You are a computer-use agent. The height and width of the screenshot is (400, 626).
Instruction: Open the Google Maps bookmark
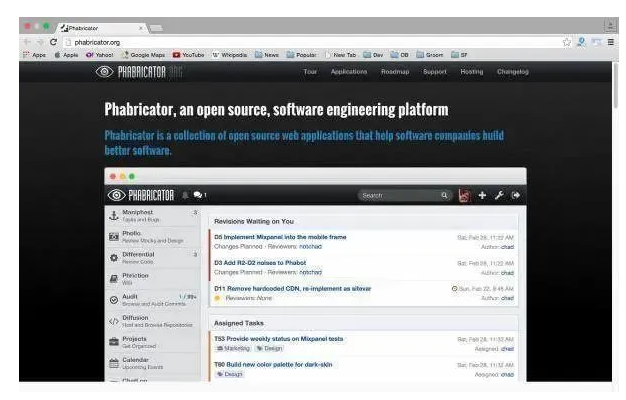[143, 55]
